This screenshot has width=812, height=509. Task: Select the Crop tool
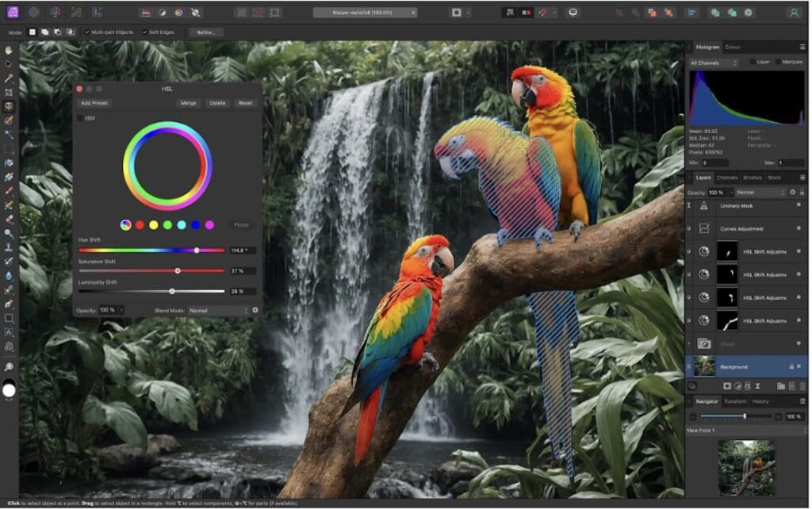tap(9, 92)
